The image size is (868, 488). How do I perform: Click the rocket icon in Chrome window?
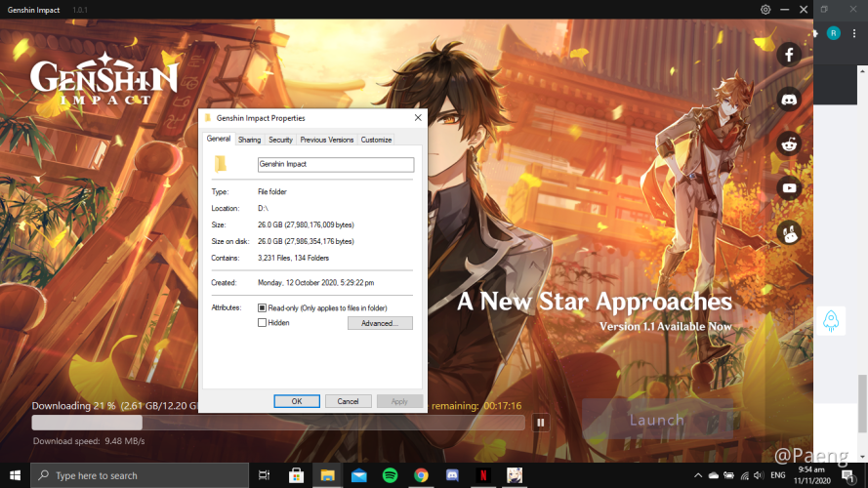(x=831, y=320)
